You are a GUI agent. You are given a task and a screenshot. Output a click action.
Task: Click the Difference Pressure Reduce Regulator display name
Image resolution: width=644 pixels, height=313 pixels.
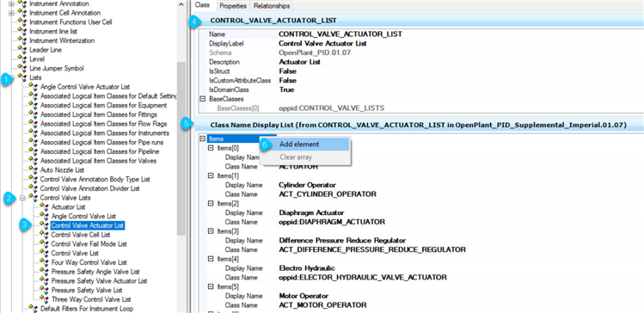pyautogui.click(x=342, y=240)
